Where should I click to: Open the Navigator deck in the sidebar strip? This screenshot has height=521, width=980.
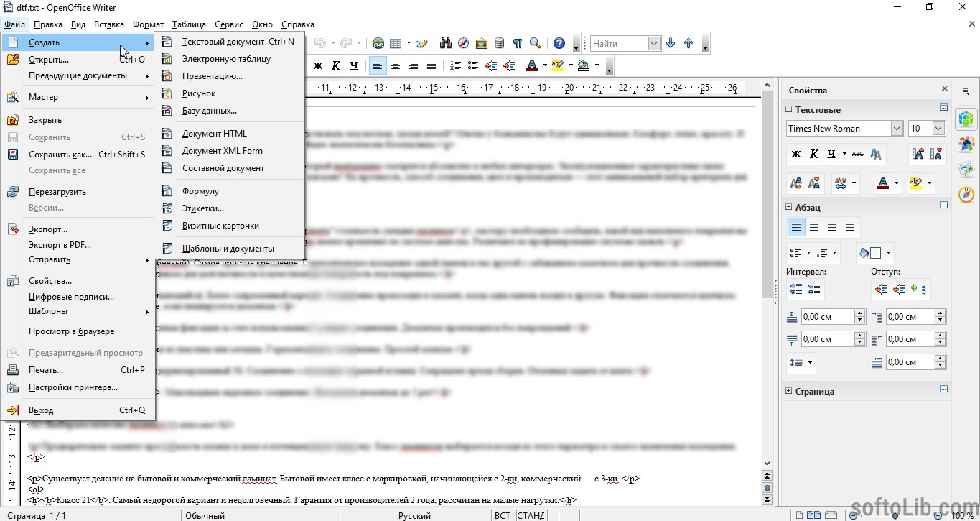pyautogui.click(x=966, y=195)
